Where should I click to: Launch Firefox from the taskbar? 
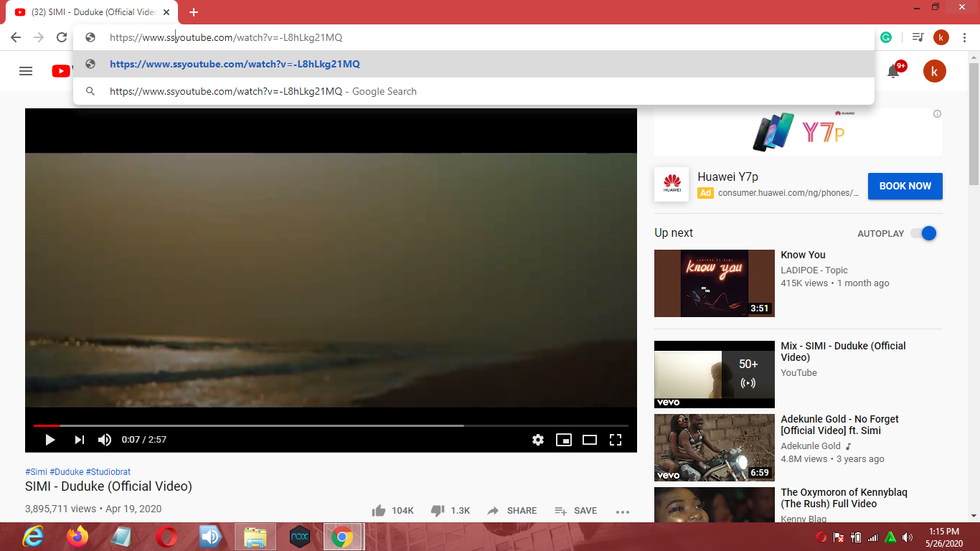coord(77,537)
